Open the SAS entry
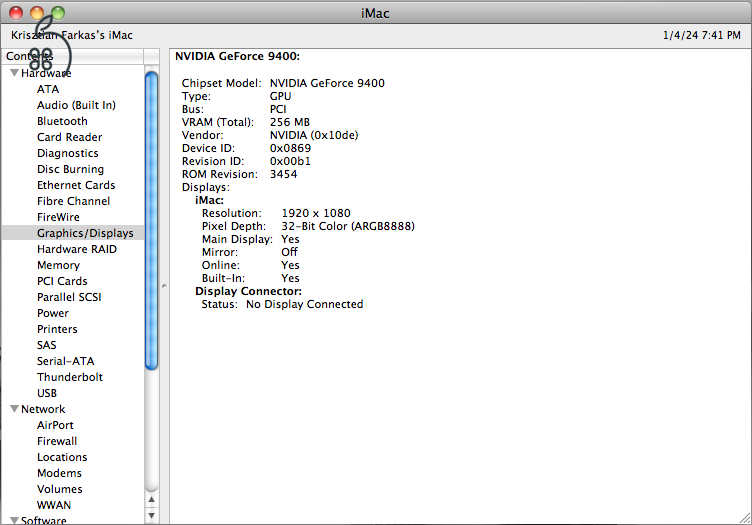The image size is (752, 525). pyautogui.click(x=47, y=345)
